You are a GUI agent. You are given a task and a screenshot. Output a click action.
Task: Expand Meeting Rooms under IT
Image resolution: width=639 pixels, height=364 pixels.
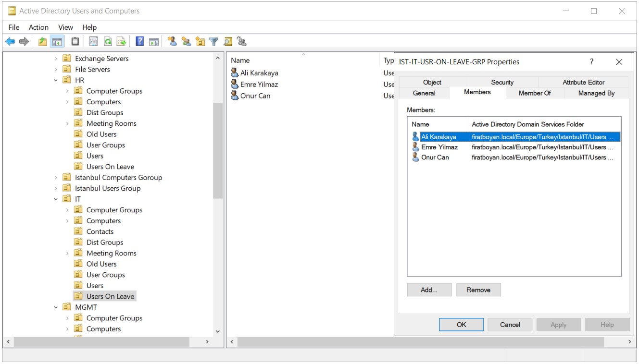point(67,253)
